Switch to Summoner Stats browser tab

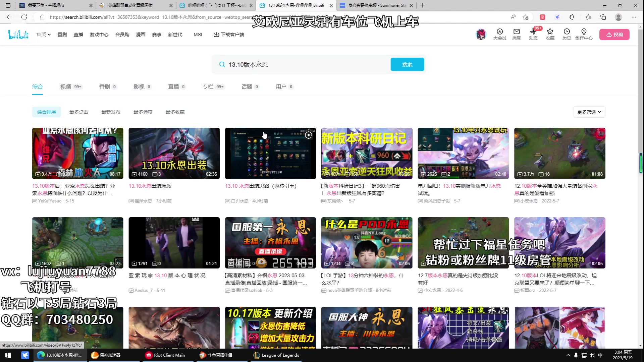tap(376, 5)
